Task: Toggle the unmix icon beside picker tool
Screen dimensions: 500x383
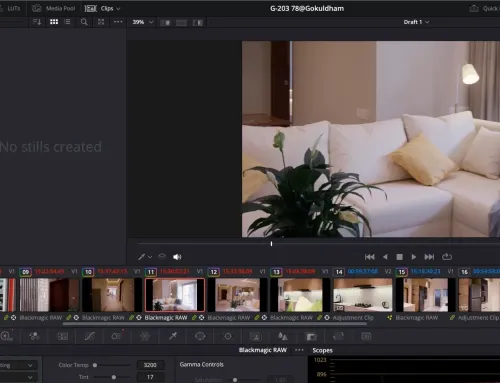Action: coord(162,256)
